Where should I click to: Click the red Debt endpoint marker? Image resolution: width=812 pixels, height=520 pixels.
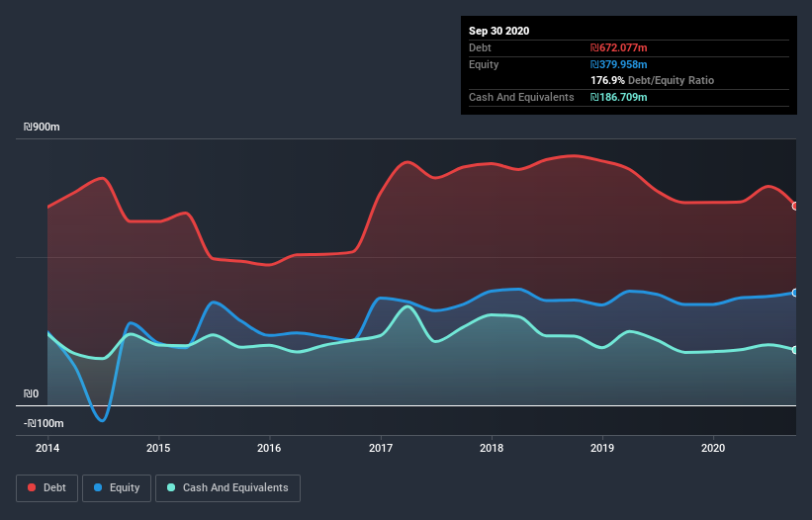(x=795, y=206)
